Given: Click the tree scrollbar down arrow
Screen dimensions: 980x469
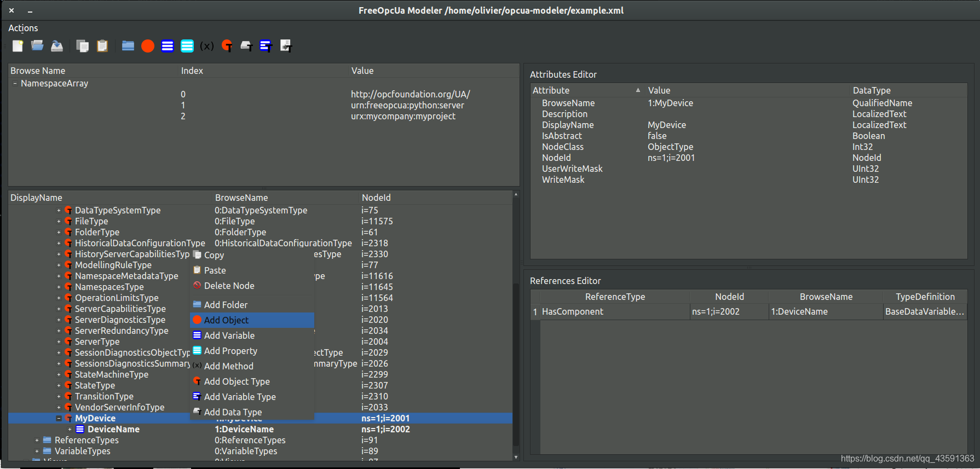Looking at the screenshot, I should (x=516, y=457).
